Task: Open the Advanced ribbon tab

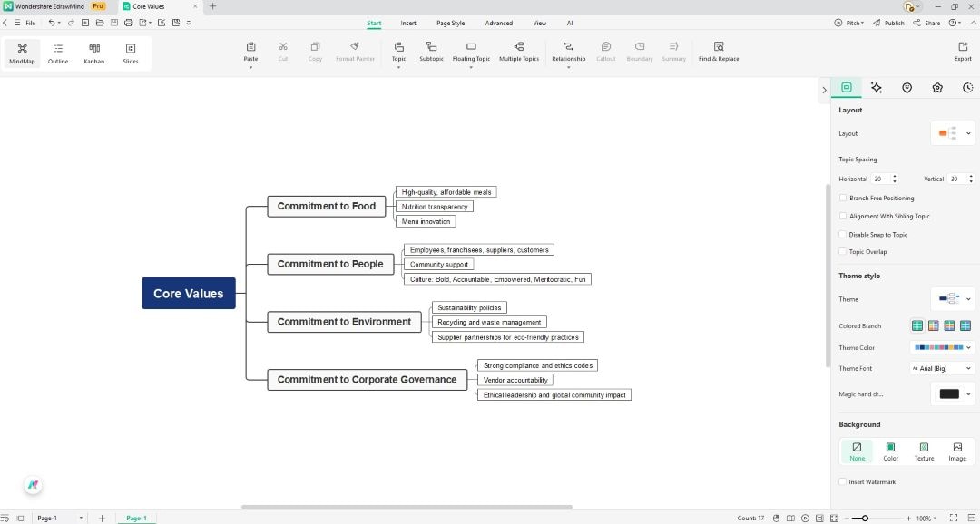Action: (x=497, y=23)
